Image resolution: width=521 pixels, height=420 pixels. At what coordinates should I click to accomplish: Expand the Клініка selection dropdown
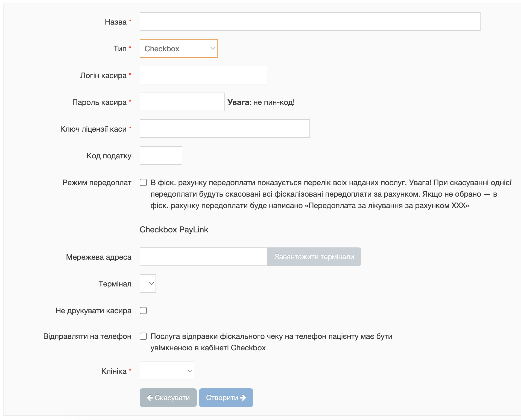pos(167,371)
